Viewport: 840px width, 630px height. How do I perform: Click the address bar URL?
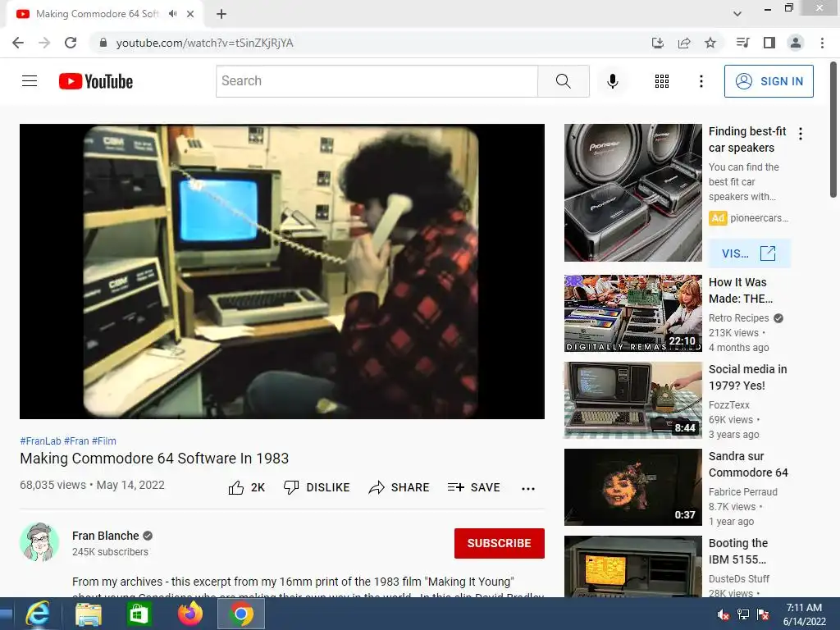(x=204, y=43)
